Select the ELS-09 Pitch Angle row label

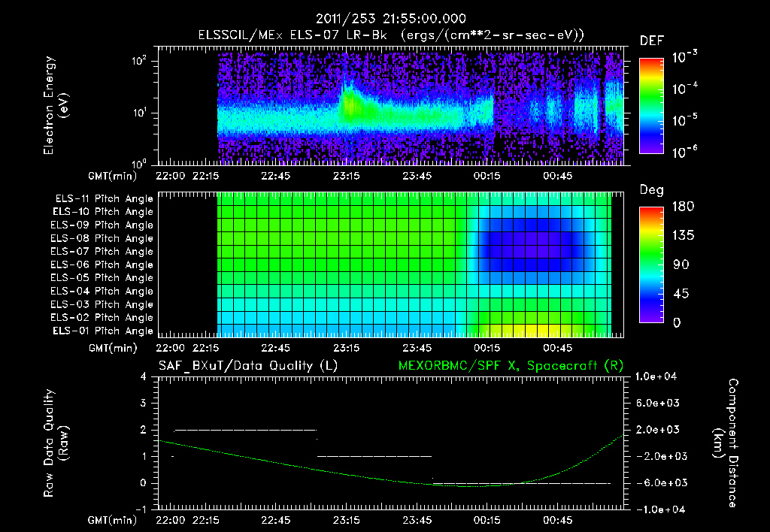102,225
